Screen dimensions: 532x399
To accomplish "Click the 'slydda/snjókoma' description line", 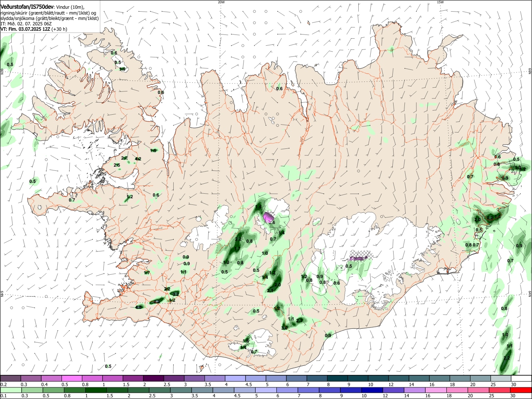I will [49, 18].
